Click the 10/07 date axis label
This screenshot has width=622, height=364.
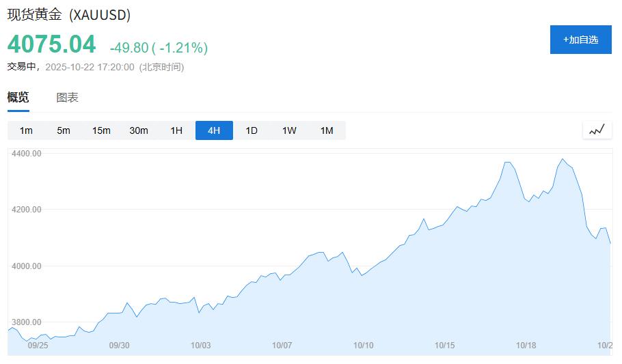tap(282, 346)
